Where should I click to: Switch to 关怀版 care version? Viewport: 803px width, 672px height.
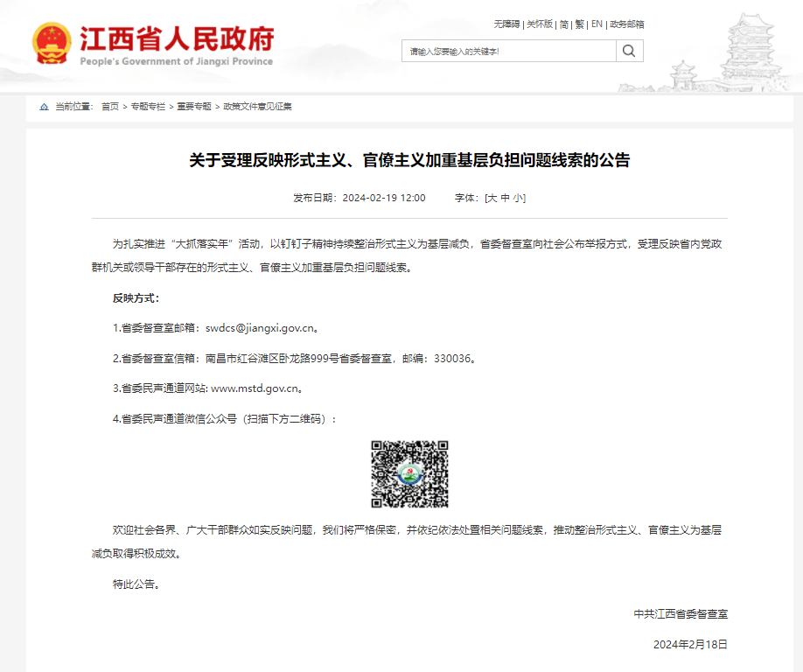click(539, 24)
